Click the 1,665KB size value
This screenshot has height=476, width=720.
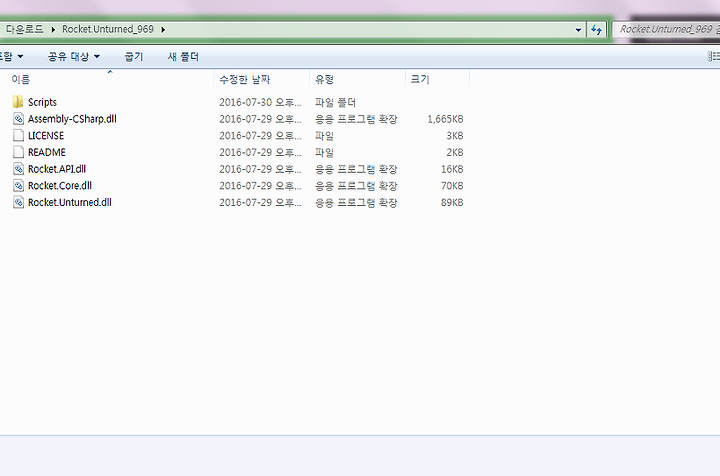(x=445, y=119)
